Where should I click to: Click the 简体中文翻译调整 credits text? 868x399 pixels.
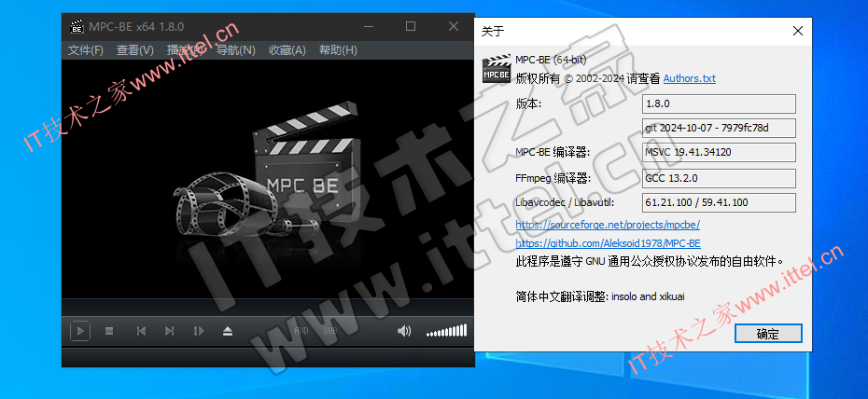point(600,296)
